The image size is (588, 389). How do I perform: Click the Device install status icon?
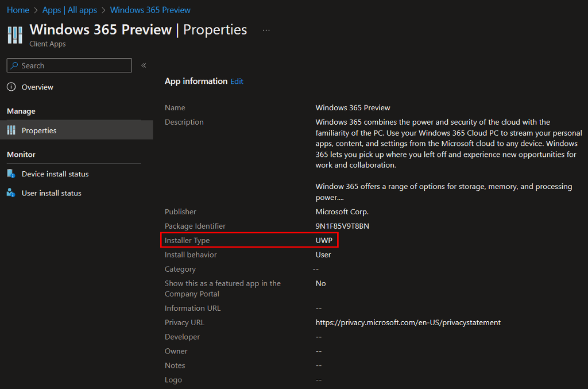[11, 174]
